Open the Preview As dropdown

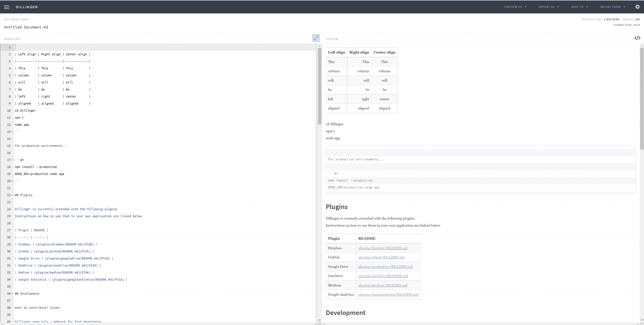click(x=515, y=7)
